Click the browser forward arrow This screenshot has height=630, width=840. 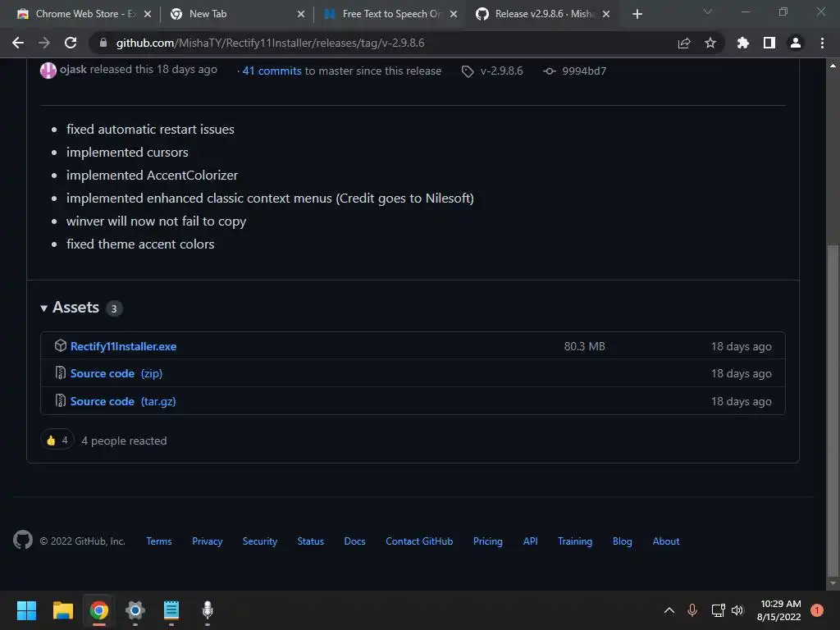44,43
